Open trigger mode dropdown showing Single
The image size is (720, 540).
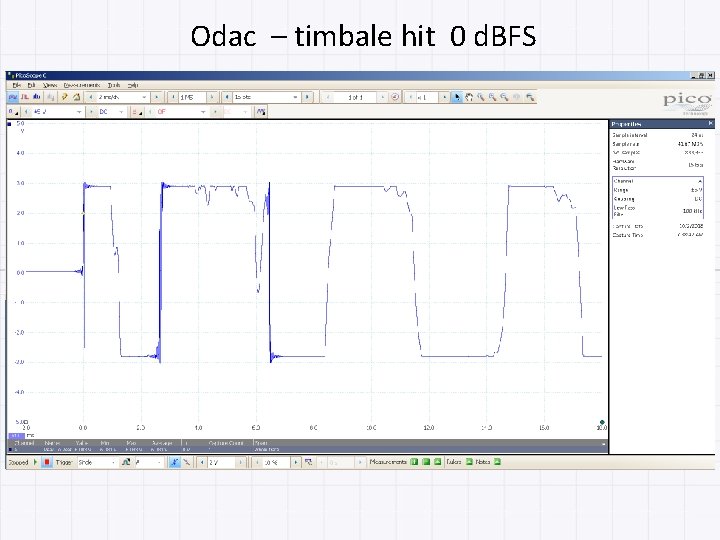pyautogui.click(x=97, y=462)
